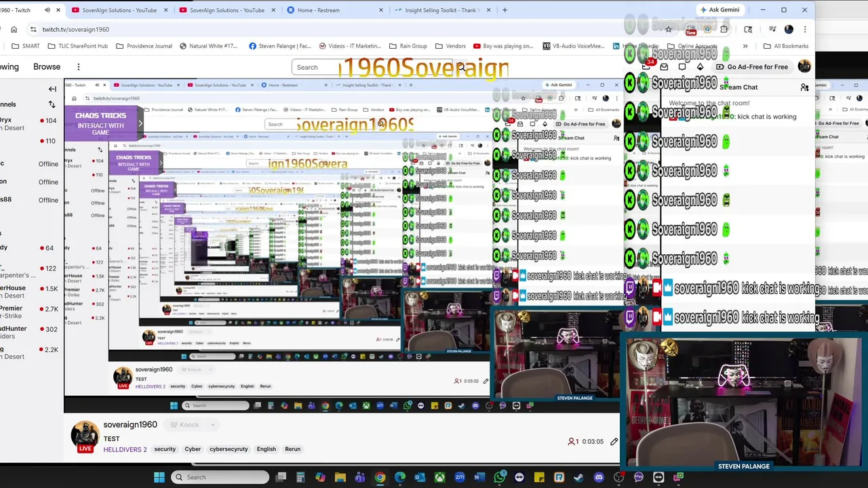Click the pencil edit icon beside stream uptime

point(614,441)
